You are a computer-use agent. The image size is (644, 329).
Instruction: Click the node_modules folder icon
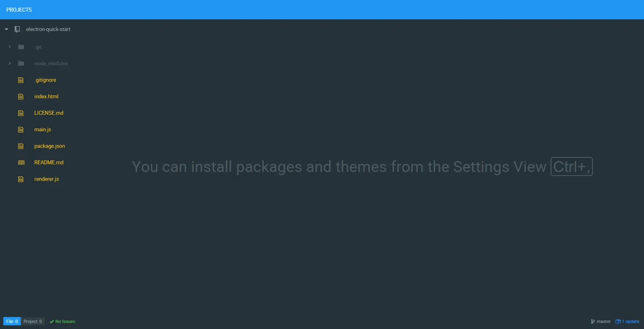pyautogui.click(x=21, y=64)
